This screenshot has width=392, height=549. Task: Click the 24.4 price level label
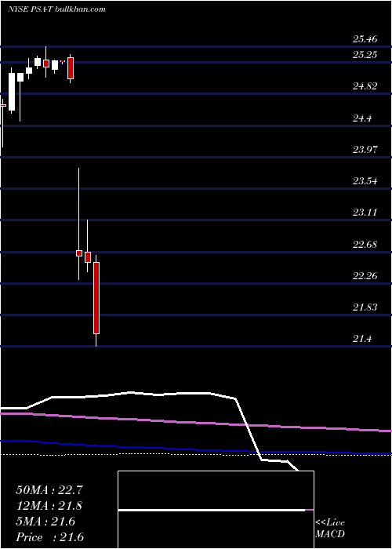click(x=362, y=118)
